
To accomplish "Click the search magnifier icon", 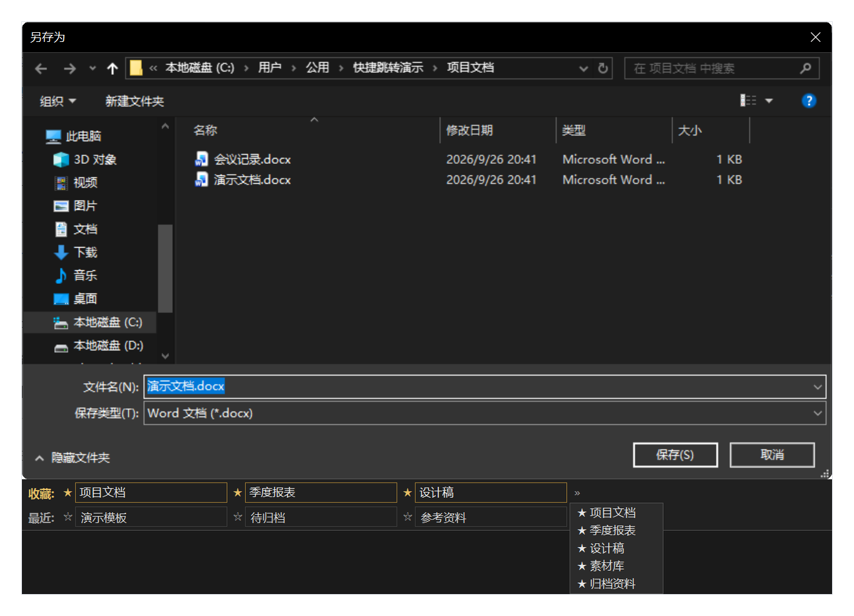I will coord(806,68).
